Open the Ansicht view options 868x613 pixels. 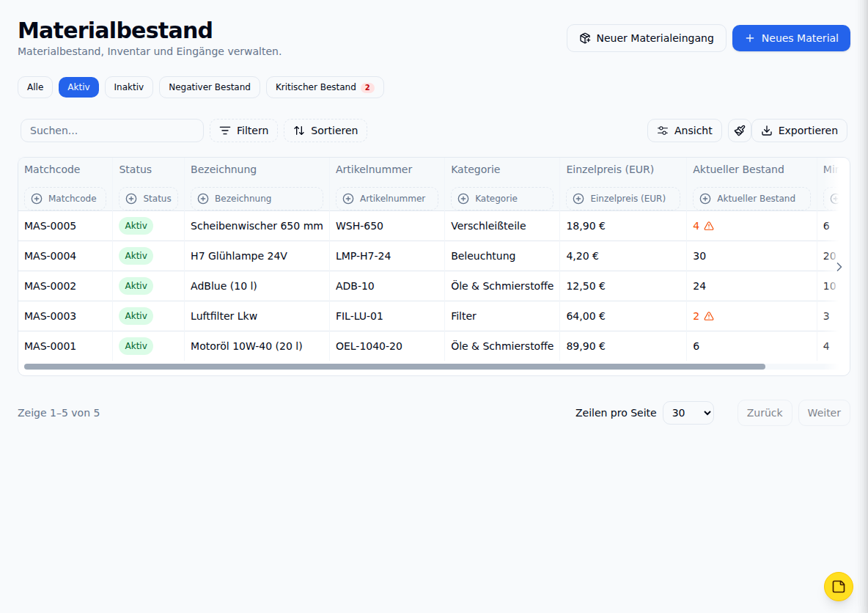tap(684, 131)
